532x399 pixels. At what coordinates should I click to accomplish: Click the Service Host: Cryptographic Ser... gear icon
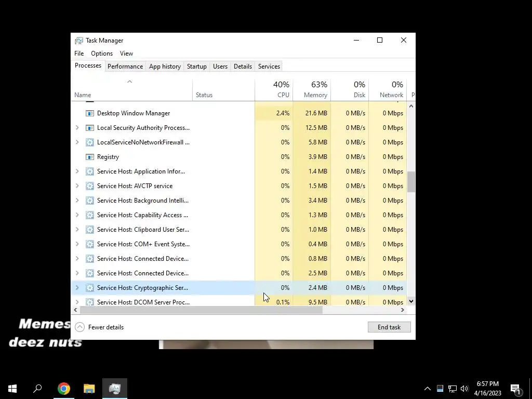pos(89,288)
